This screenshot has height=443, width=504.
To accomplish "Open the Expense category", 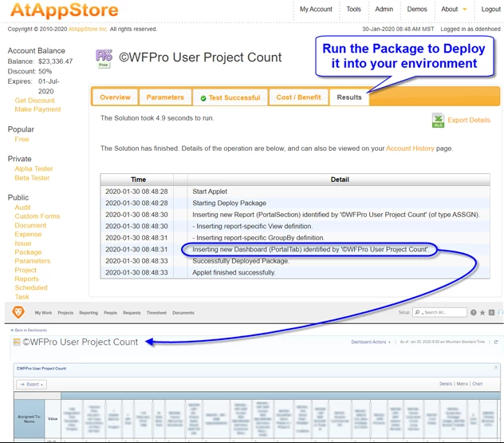I will pos(28,234).
